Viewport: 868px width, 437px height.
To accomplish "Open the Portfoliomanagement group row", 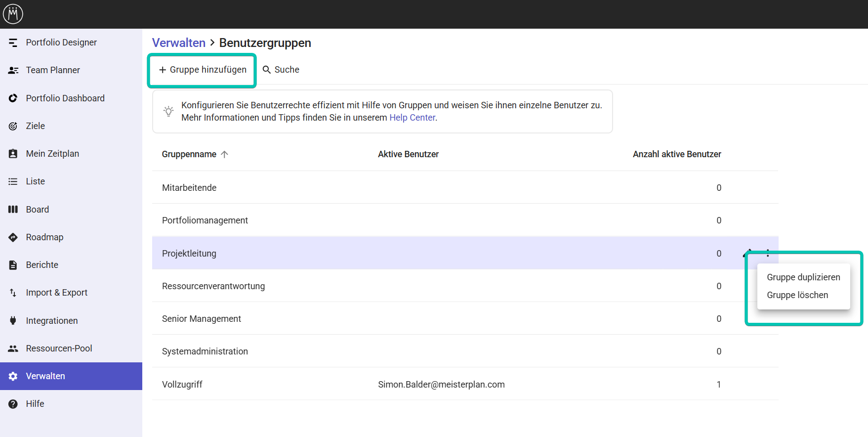I will (x=465, y=220).
